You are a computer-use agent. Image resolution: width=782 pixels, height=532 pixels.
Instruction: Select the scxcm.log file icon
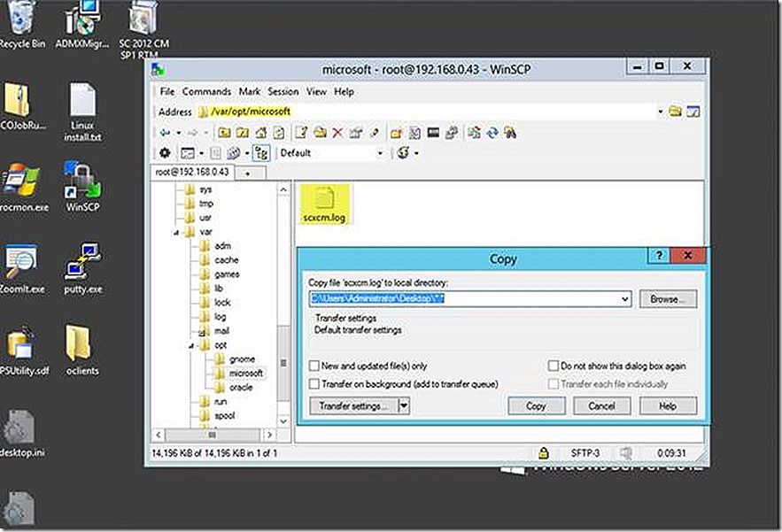324,204
